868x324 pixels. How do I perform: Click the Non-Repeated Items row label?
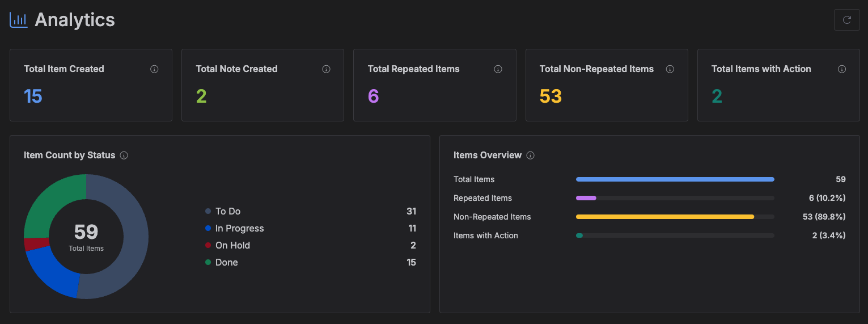[492, 217]
